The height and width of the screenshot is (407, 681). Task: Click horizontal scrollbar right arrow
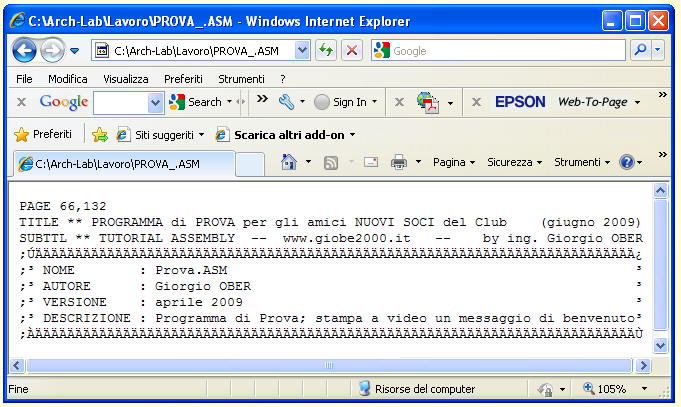pyautogui.click(x=643, y=365)
